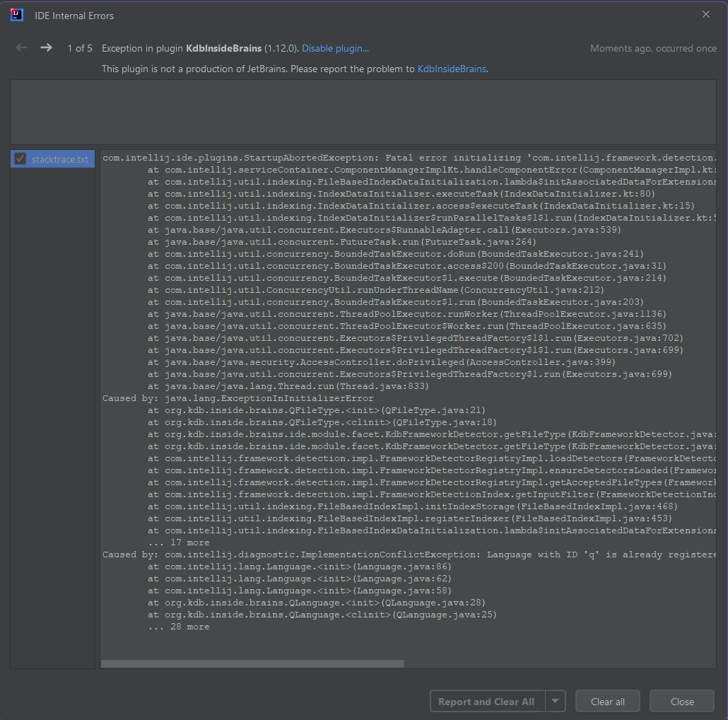728x720 pixels.
Task: Click the QLanguage.<clinit> (QLanguage.java:25) line
Action: click(322, 615)
